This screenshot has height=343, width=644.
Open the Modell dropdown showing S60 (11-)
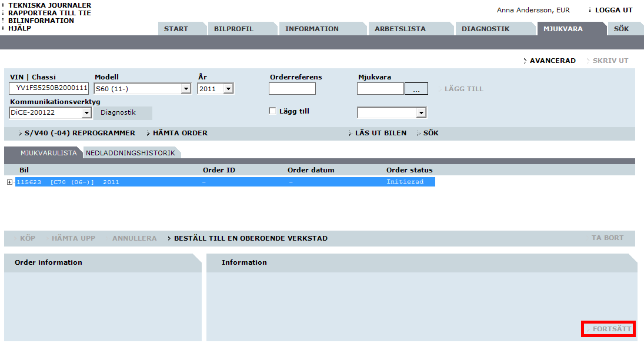click(142, 89)
